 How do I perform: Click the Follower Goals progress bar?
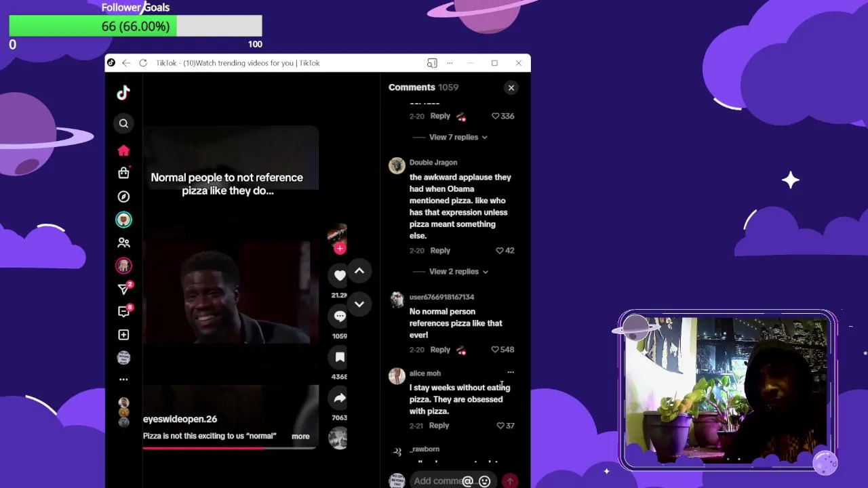(136, 26)
